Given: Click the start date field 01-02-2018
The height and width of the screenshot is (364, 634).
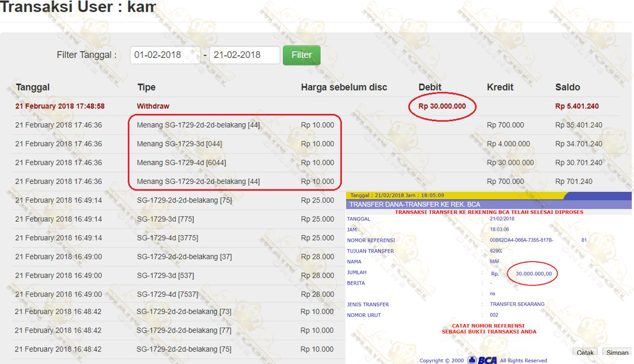Looking at the screenshot, I should coord(165,55).
